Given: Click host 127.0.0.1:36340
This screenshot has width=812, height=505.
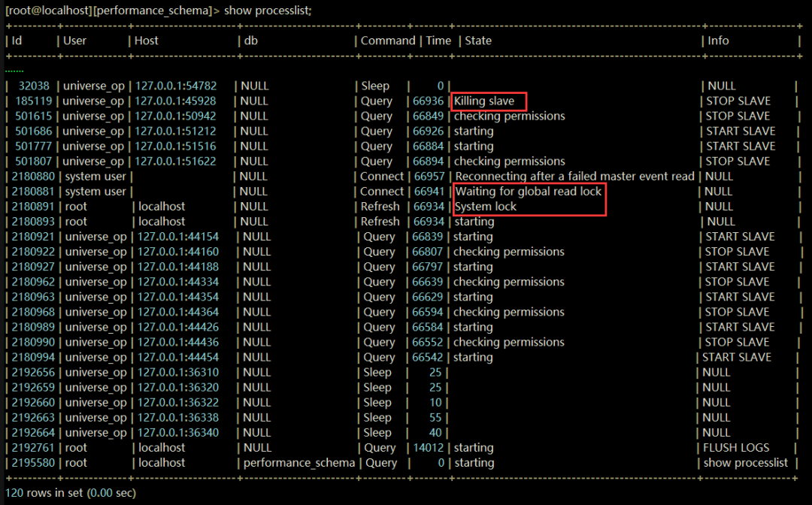Looking at the screenshot, I should (x=177, y=433).
